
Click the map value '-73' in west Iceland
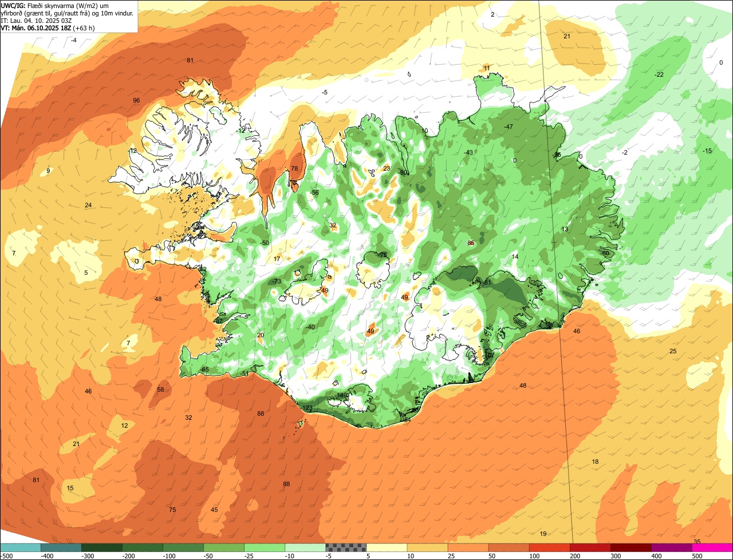[x=277, y=281]
